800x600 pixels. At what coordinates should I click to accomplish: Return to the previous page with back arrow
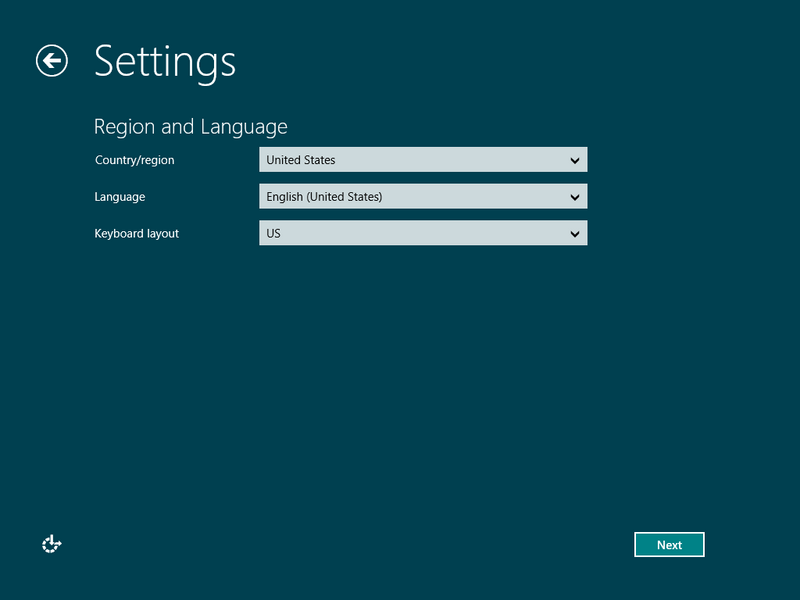tap(51, 61)
